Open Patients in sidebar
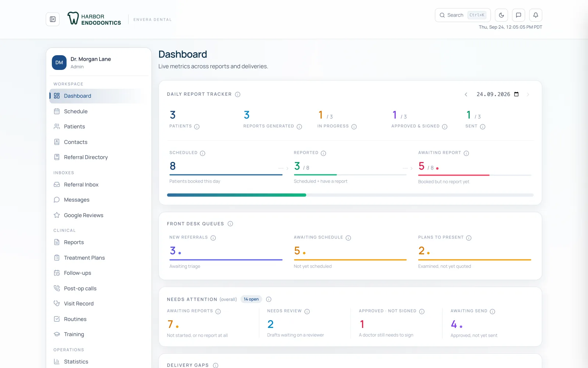 [98, 127]
